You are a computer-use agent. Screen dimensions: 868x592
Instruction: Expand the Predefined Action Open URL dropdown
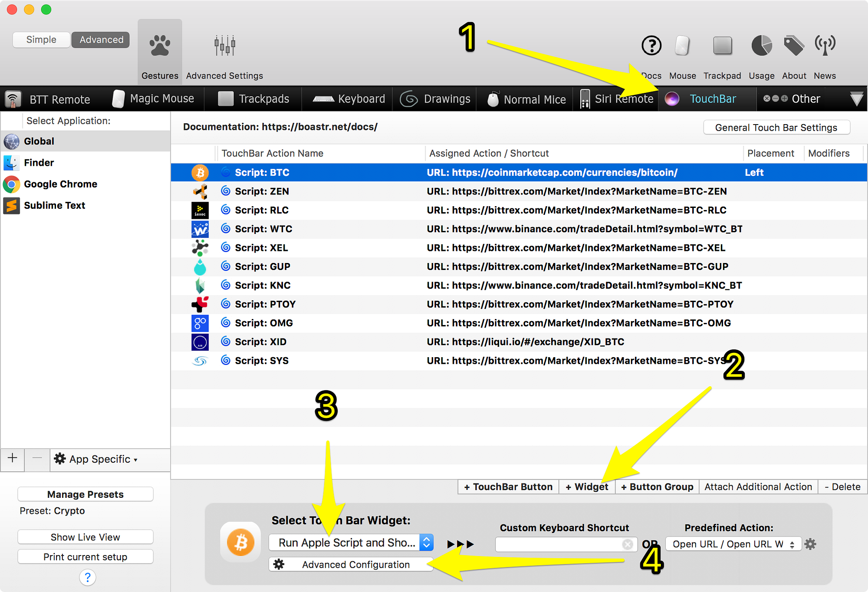click(x=733, y=544)
